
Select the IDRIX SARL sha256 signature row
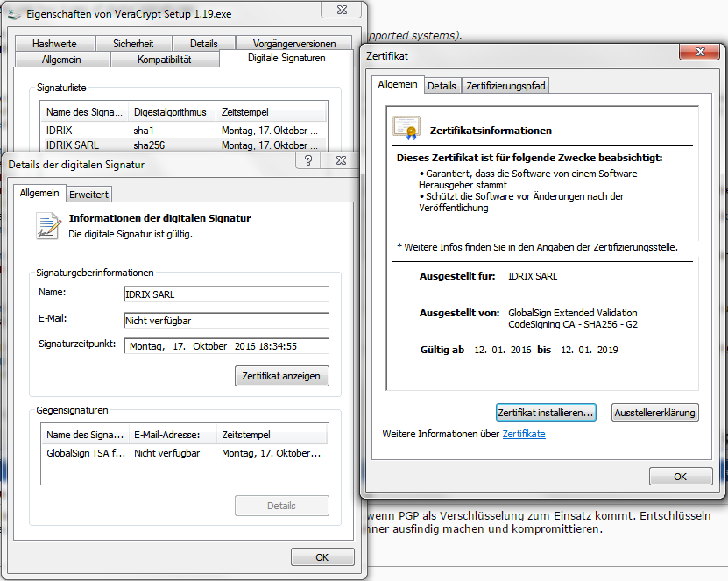pyautogui.click(x=184, y=145)
